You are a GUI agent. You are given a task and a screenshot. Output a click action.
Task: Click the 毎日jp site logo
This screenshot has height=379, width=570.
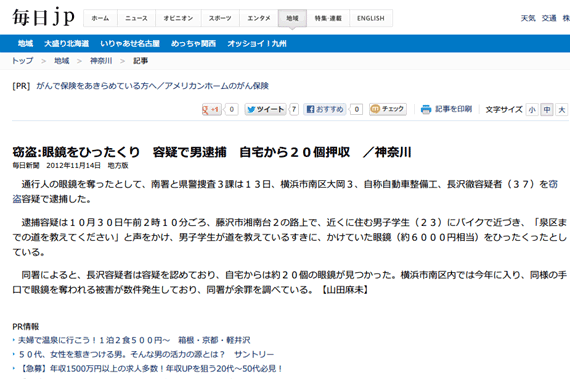tap(43, 17)
